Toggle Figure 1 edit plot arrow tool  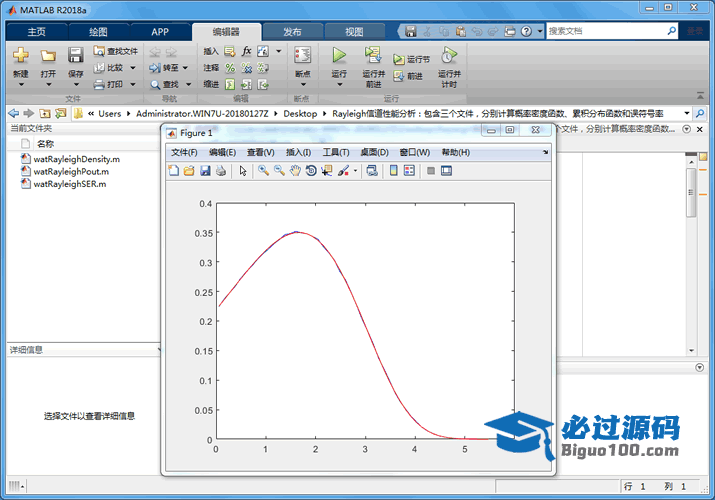coord(243,171)
